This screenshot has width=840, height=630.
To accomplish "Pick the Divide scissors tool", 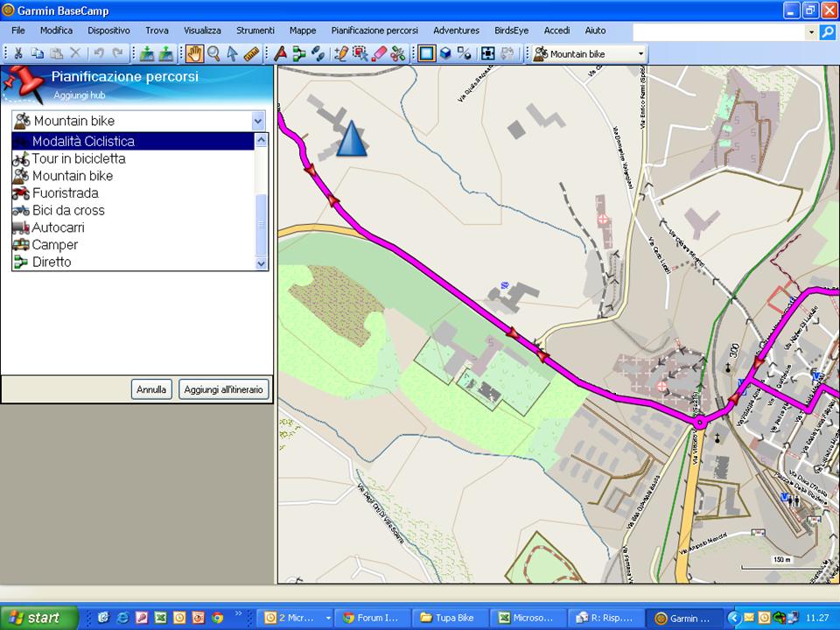I will (398, 53).
